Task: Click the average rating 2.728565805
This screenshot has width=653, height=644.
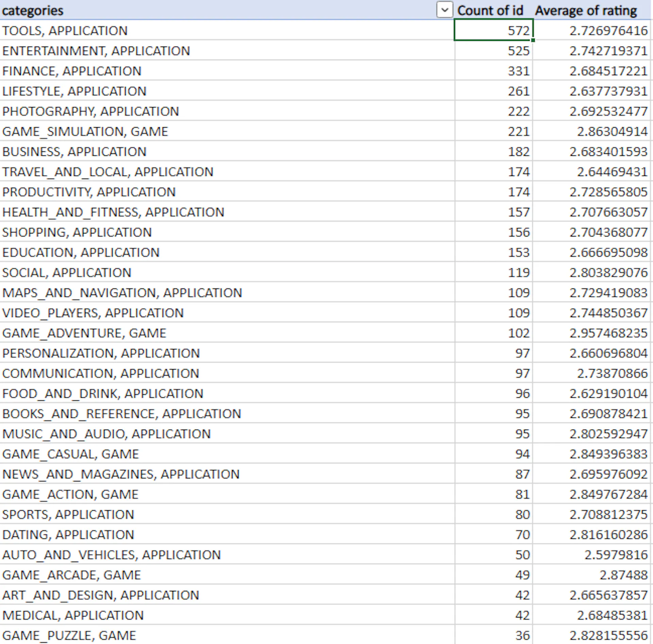Action: tap(591, 192)
